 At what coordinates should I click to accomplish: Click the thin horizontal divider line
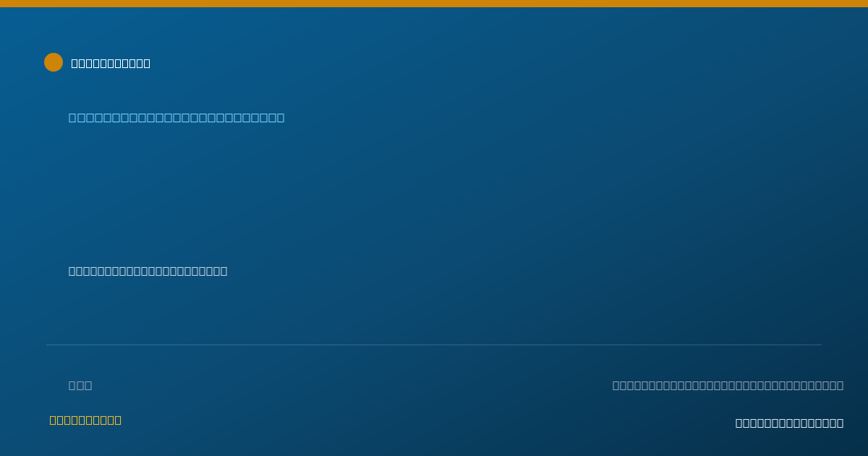(x=434, y=345)
